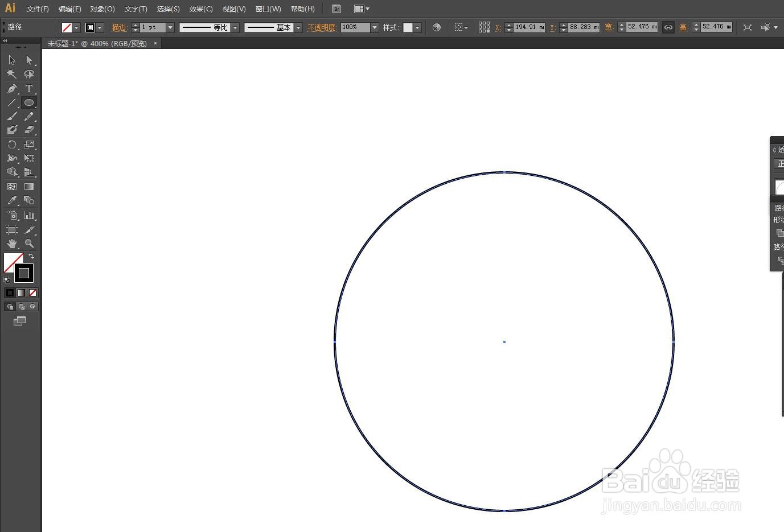This screenshot has height=532, width=784.
Task: Click the Recolor Artwork wheel icon
Action: click(x=437, y=27)
